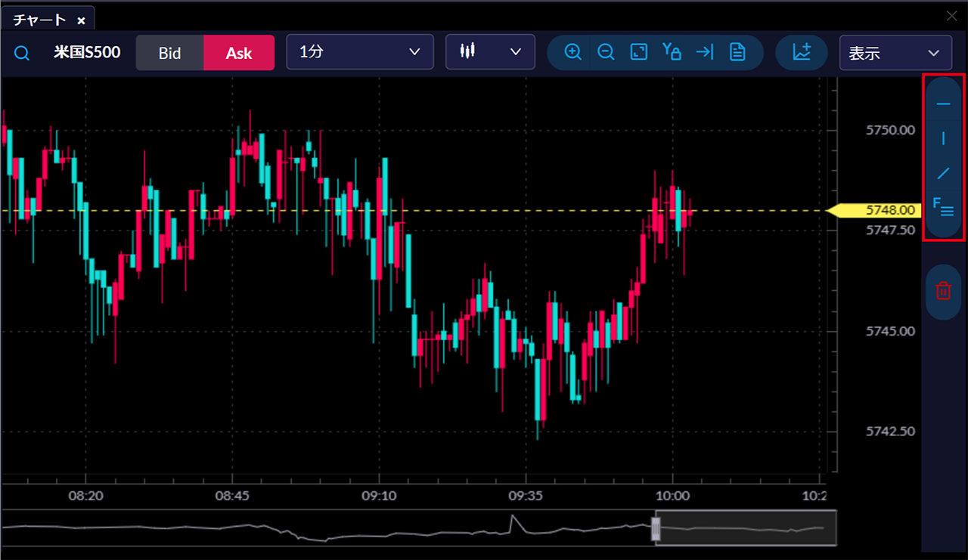
Task: Click the 09:10 time axis label
Action: 379,496
